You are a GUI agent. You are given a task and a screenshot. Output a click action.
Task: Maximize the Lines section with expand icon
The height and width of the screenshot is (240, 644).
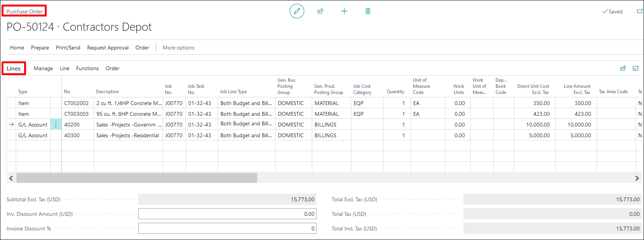636,68
